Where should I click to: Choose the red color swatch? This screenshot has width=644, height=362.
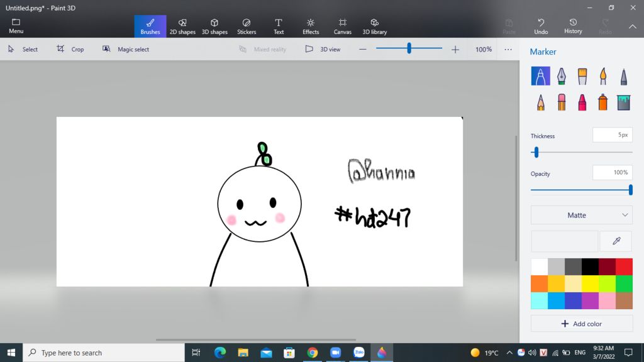(624, 266)
